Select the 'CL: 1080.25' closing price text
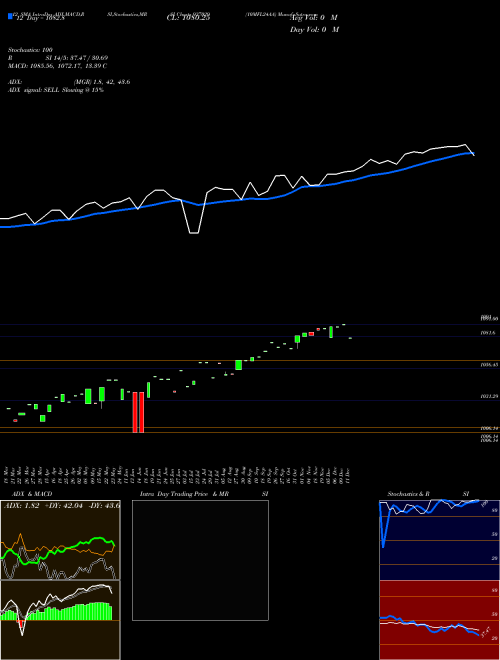This screenshot has height=660, width=500. click(189, 18)
